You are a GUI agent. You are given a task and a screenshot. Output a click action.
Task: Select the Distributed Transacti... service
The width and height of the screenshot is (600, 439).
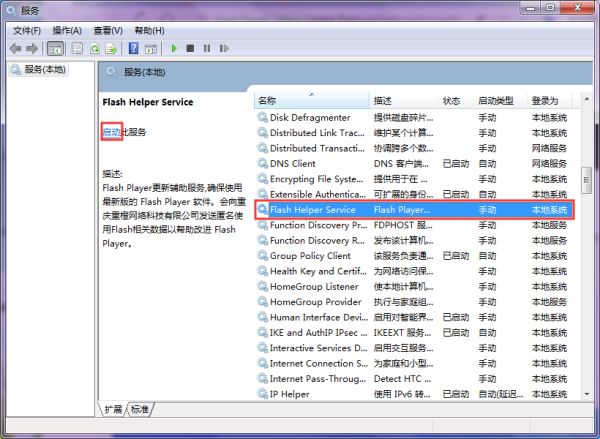414,148
